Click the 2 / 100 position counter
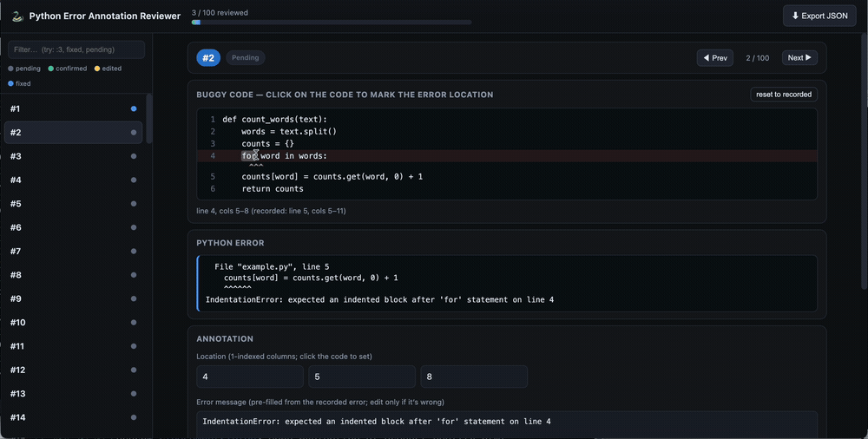 coord(757,57)
